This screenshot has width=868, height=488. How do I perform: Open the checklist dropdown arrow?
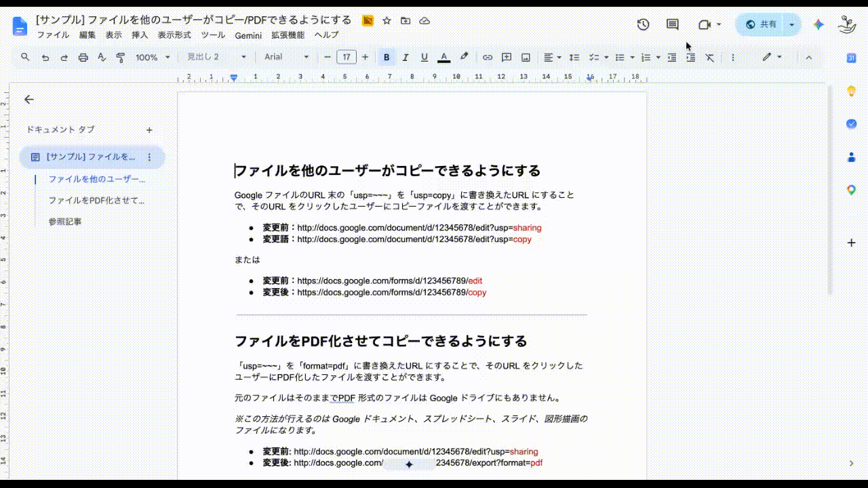click(x=606, y=58)
